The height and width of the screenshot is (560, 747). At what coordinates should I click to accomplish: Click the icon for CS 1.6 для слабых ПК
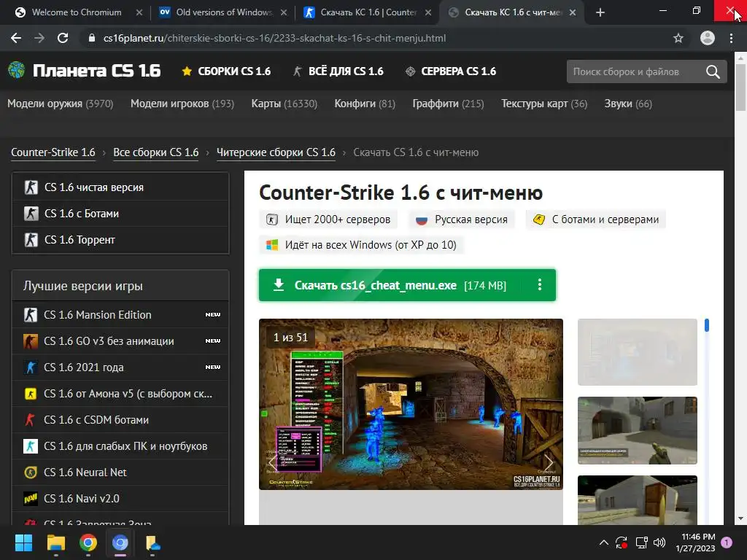31,446
